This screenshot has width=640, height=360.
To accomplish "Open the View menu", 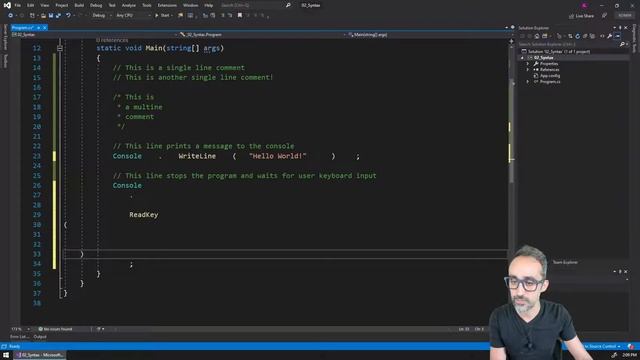I will 44,5.
